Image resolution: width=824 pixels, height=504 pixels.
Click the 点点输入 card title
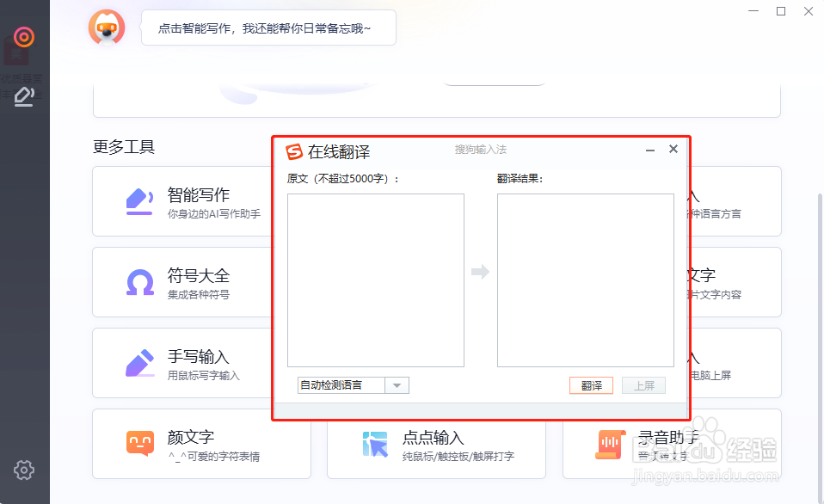pyautogui.click(x=434, y=437)
